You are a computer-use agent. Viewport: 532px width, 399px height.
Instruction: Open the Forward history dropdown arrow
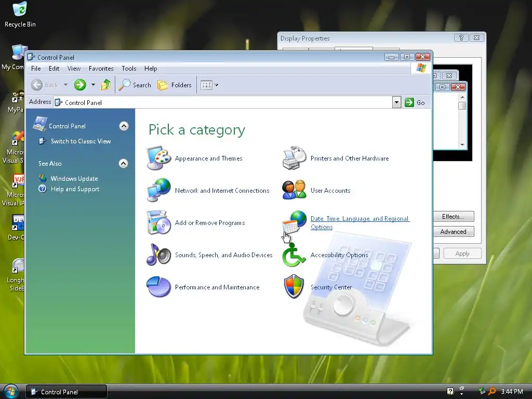pos(93,85)
